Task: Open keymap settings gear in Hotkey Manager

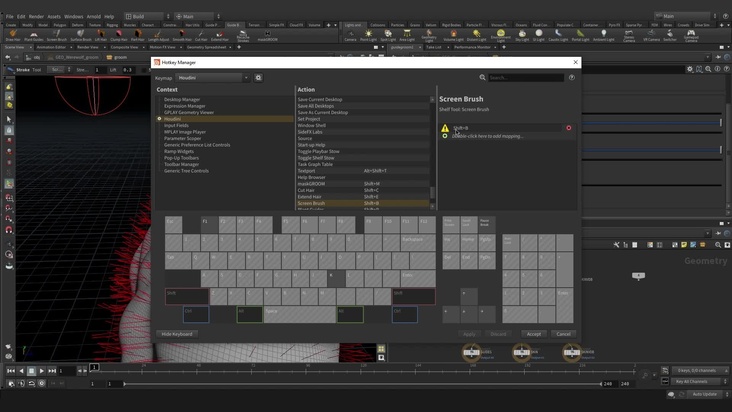Action: point(258,77)
